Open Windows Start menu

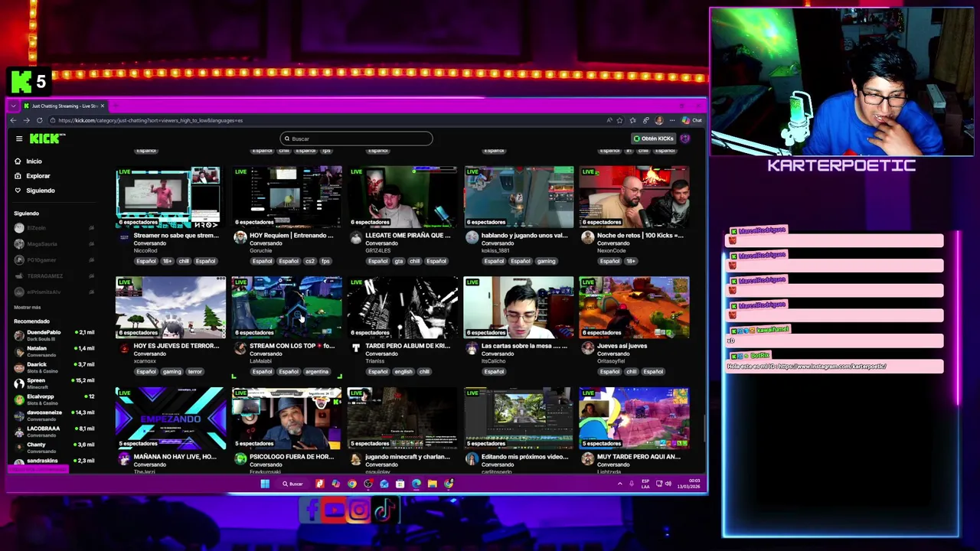pos(265,484)
